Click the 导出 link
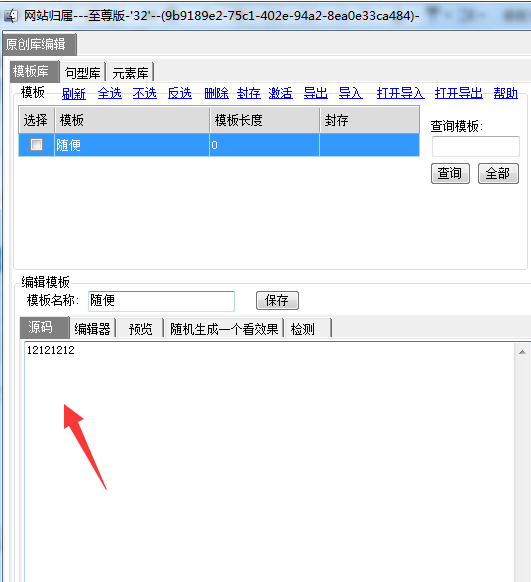Image resolution: width=531 pixels, height=582 pixels. pyautogui.click(x=315, y=93)
